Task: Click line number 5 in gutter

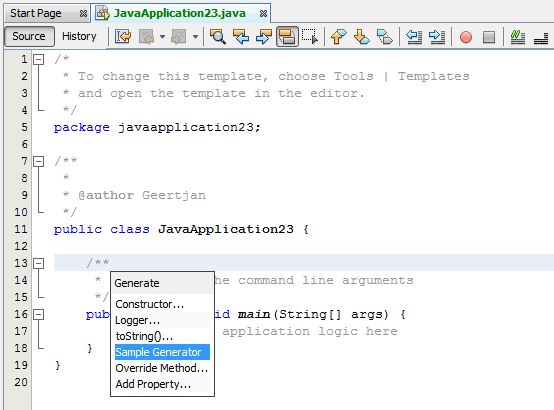Action: coord(24,127)
